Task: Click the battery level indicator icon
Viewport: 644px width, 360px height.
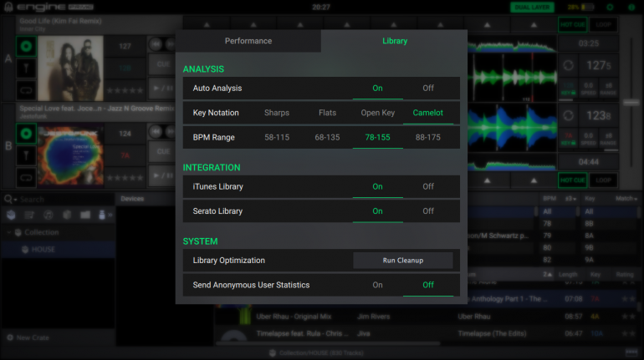Action: (586, 8)
